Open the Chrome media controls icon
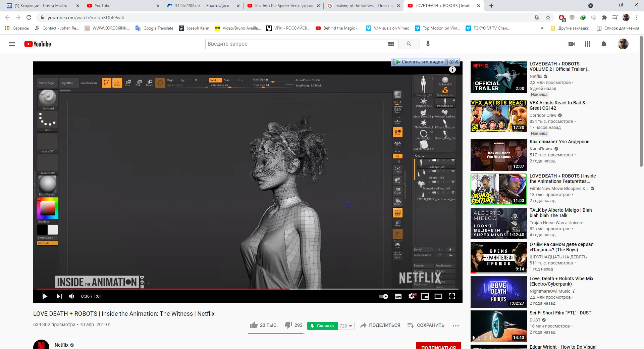Image resolution: width=644 pixels, height=349 pixels. (615, 17)
